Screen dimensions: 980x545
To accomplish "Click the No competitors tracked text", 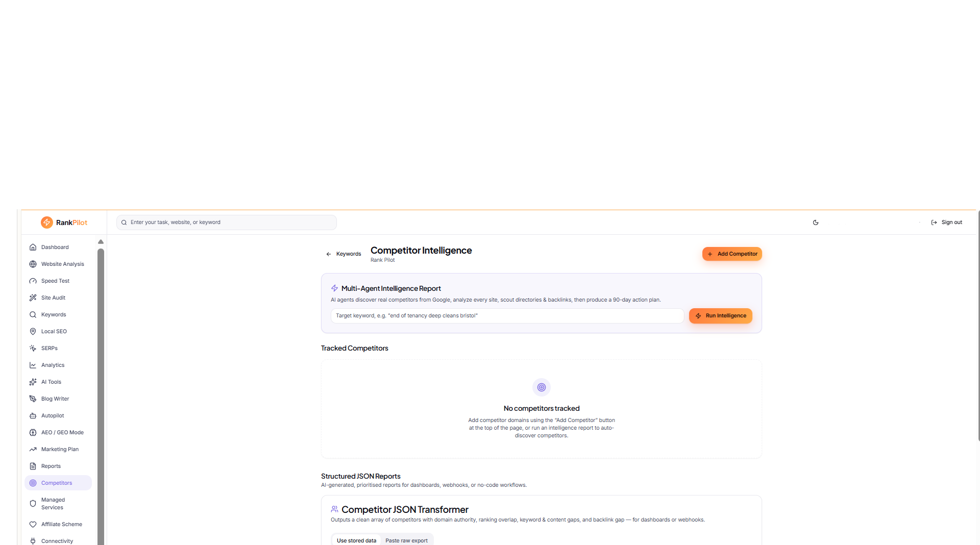I will 542,408.
